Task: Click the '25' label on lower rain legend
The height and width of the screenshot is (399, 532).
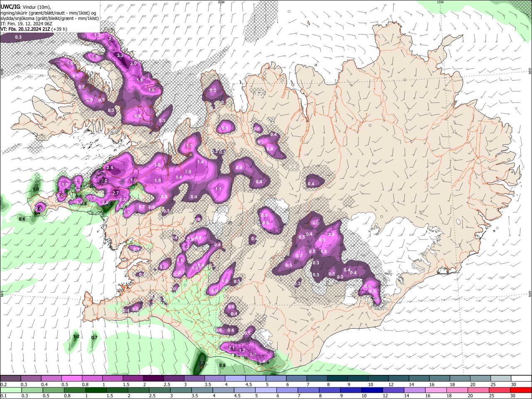Action: (x=493, y=396)
